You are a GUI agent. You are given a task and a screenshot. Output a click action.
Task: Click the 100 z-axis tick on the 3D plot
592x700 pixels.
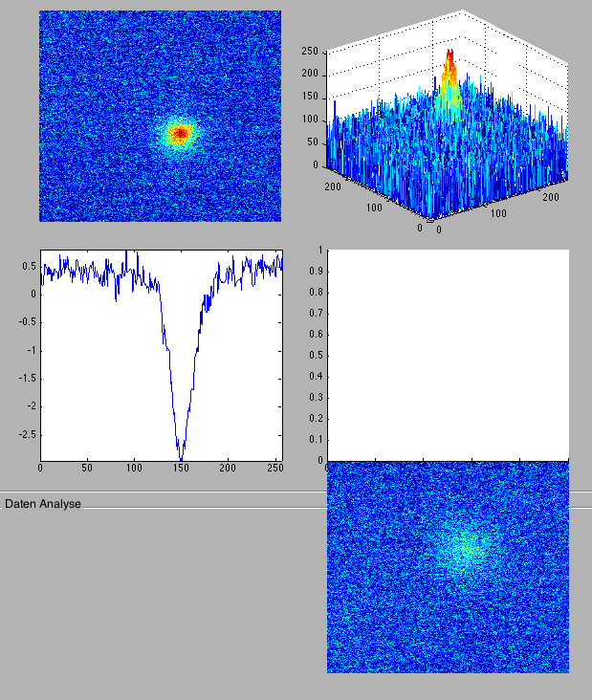point(309,120)
